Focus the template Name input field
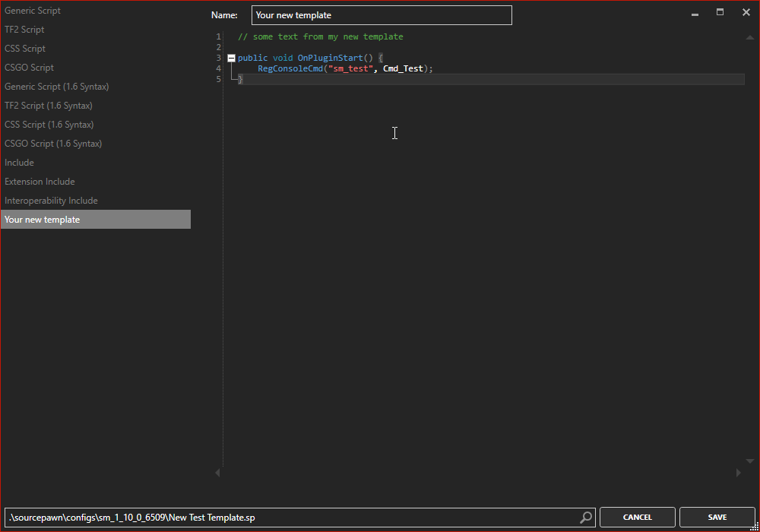The width and height of the screenshot is (760, 532). 382,15
